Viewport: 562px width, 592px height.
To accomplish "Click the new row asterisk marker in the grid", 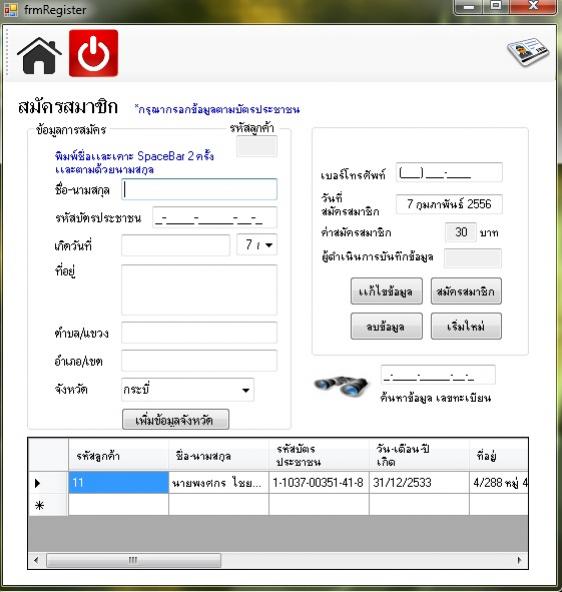I will pyautogui.click(x=39, y=505).
